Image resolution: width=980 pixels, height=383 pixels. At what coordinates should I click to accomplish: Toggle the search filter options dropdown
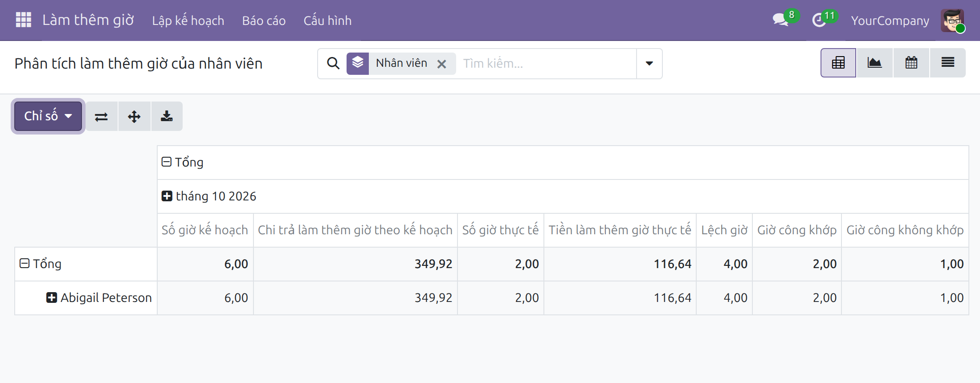click(649, 64)
